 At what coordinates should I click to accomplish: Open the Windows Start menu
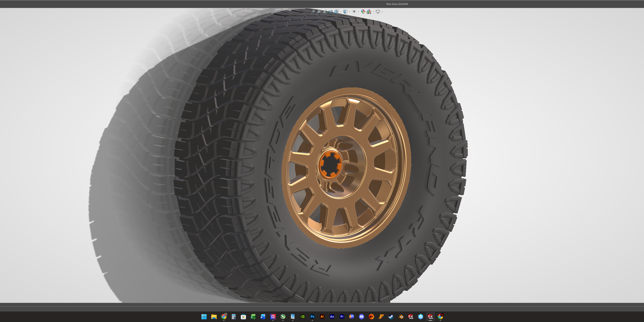tap(204, 317)
